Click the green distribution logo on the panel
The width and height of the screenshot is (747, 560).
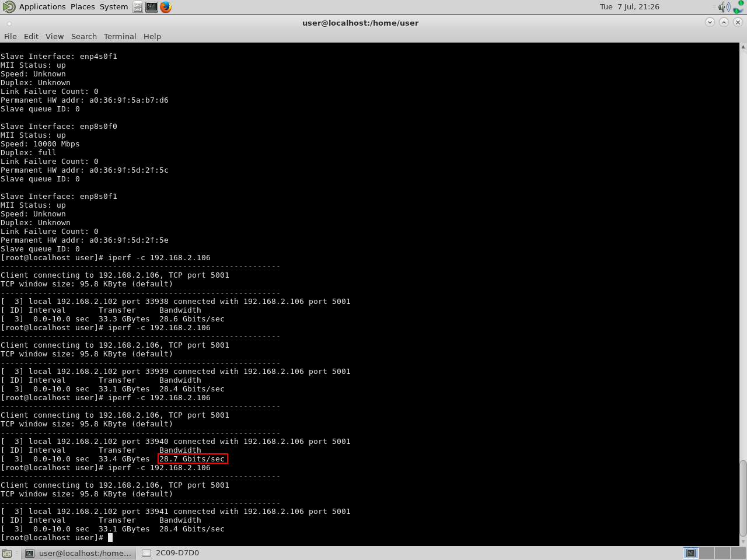coord(8,7)
